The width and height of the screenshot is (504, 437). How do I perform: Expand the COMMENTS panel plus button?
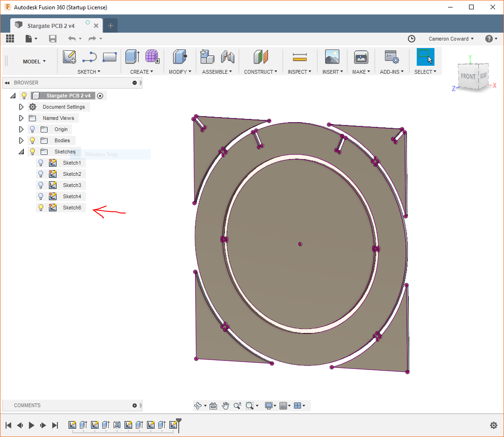[x=134, y=405]
